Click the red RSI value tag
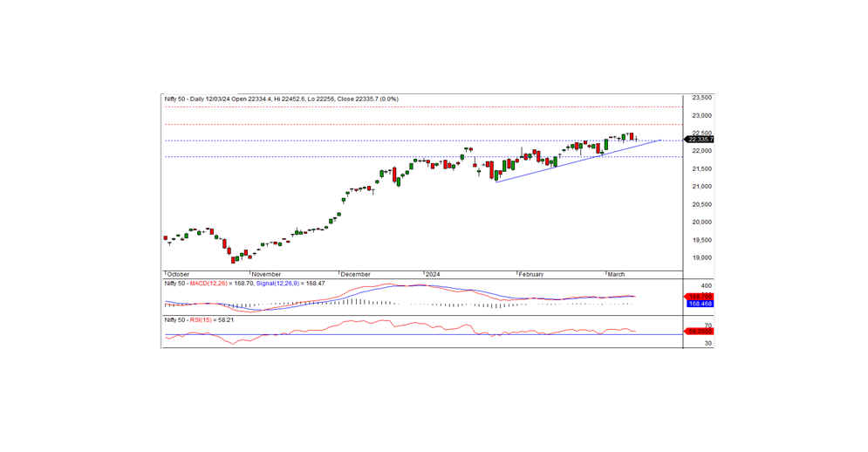Viewport: 868px width, 452px height. pyautogui.click(x=700, y=332)
